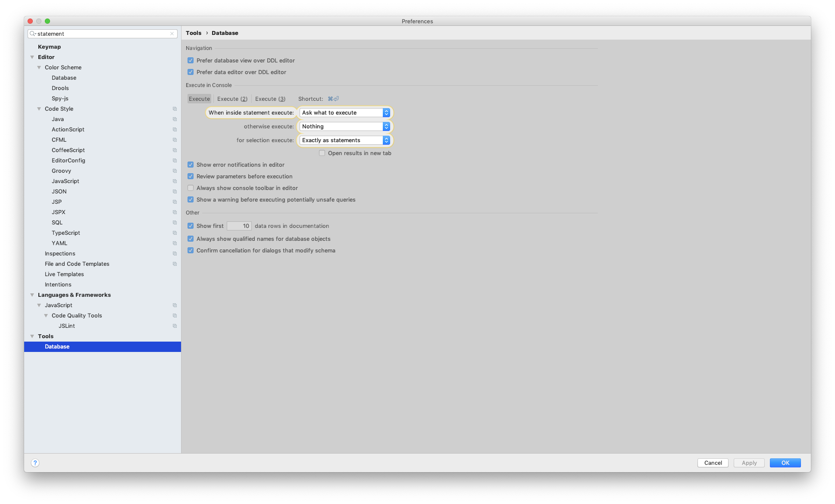Click project-level icon next to JSP
This screenshot has height=504, width=835.
175,202
